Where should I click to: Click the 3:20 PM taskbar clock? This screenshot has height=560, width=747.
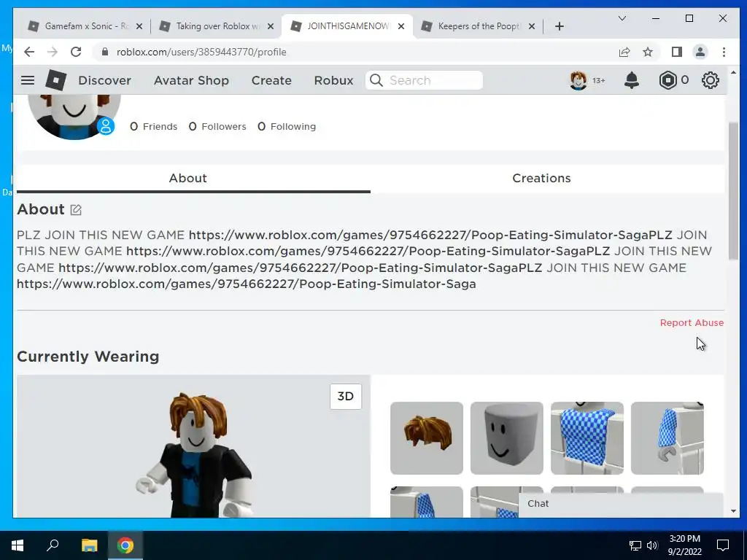pos(684,545)
